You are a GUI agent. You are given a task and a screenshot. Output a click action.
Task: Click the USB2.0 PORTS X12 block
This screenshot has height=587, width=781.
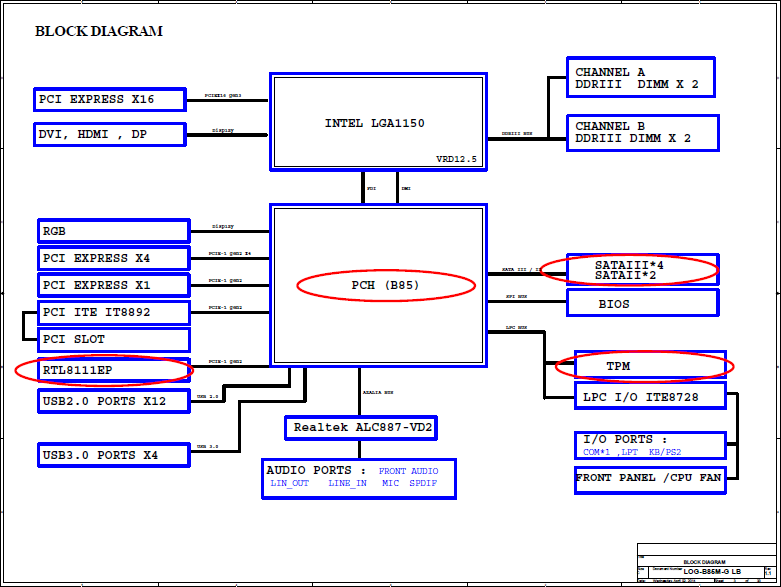click(x=114, y=401)
